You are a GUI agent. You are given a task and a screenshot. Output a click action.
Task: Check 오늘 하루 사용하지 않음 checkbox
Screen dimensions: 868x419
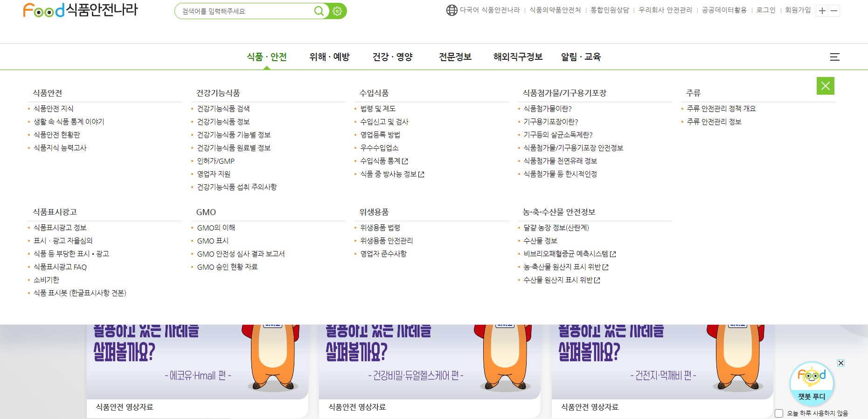coord(779,413)
